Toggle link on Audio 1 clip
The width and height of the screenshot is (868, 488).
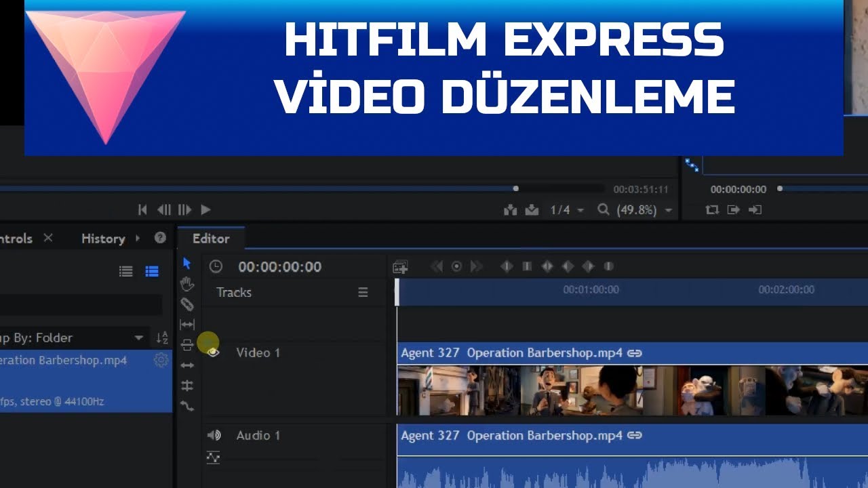[635, 436]
